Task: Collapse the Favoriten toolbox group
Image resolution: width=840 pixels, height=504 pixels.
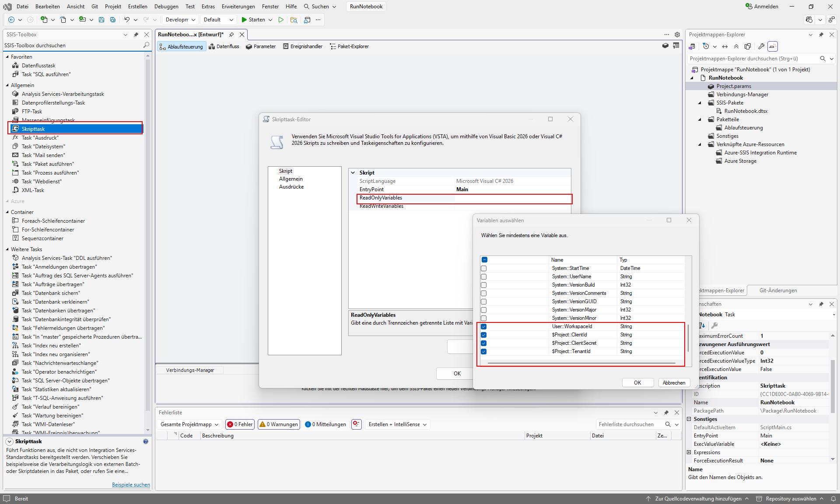Action: point(7,57)
